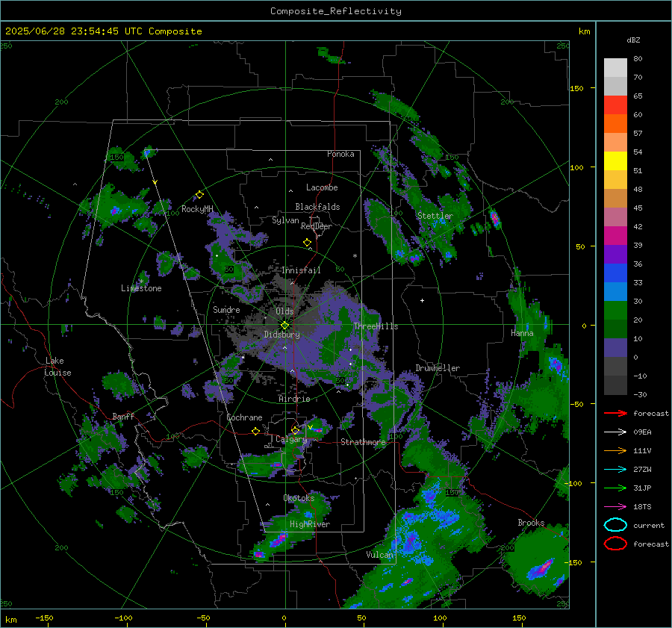Image resolution: width=672 pixels, height=628 pixels.
Task: Click the Banff town label
Action: pyautogui.click(x=123, y=416)
